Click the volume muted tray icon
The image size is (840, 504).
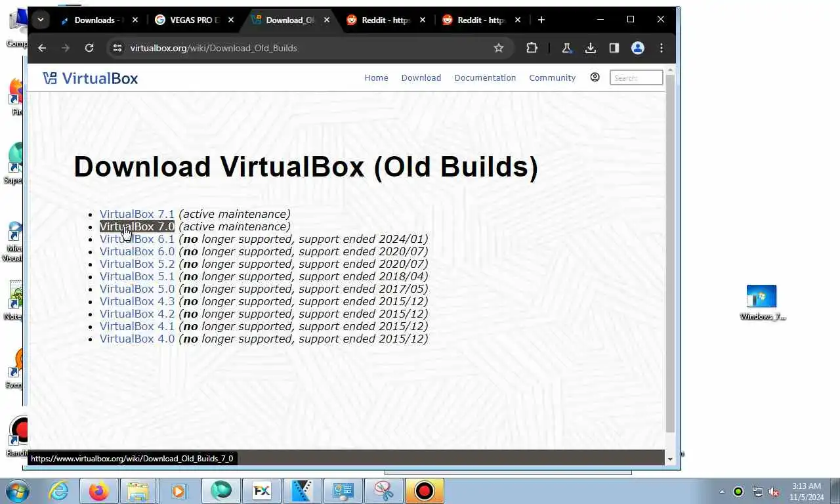tap(774, 492)
